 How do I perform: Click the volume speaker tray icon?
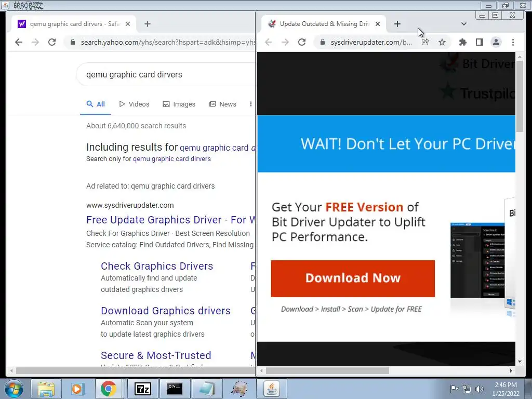pyautogui.click(x=480, y=389)
